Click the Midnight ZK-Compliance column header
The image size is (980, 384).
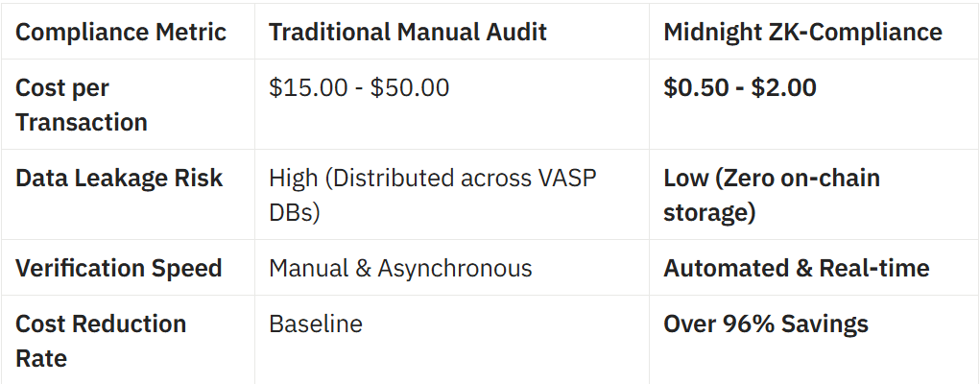(x=802, y=32)
